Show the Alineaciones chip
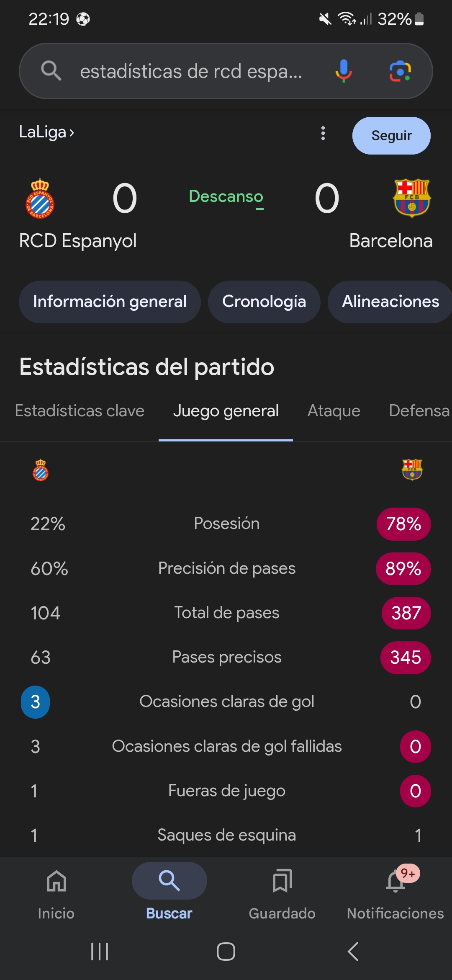The image size is (452, 980). [390, 302]
